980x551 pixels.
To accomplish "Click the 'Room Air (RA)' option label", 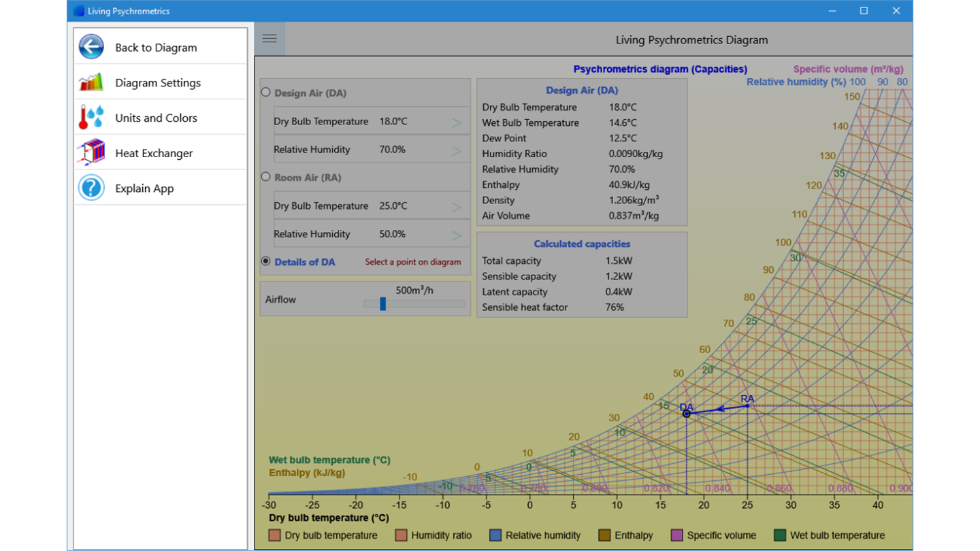I will [x=308, y=178].
